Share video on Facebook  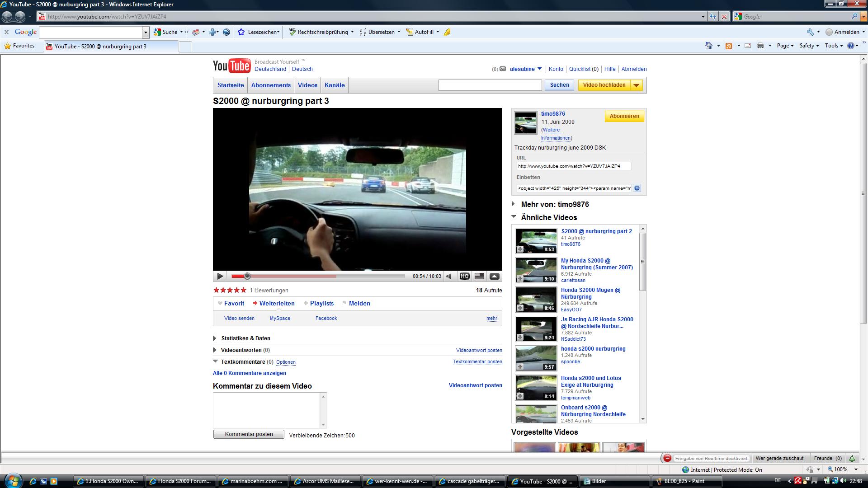(x=326, y=318)
